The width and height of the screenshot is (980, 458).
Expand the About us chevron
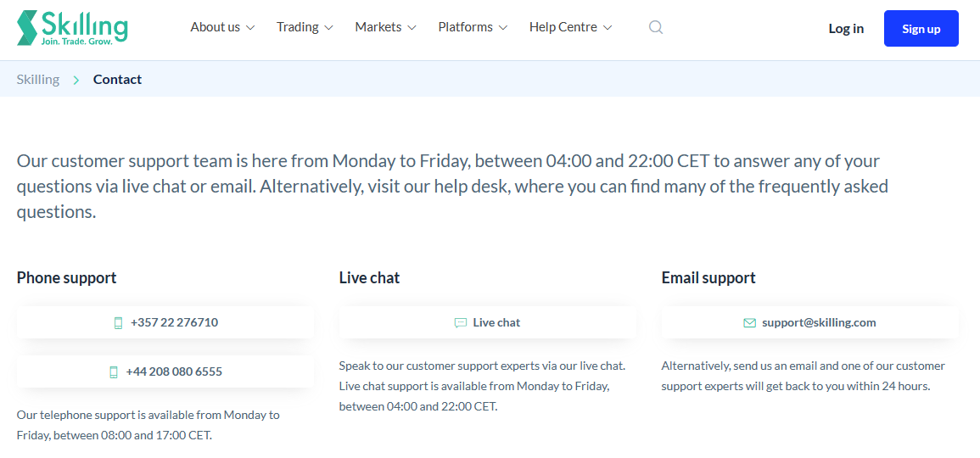250,27
